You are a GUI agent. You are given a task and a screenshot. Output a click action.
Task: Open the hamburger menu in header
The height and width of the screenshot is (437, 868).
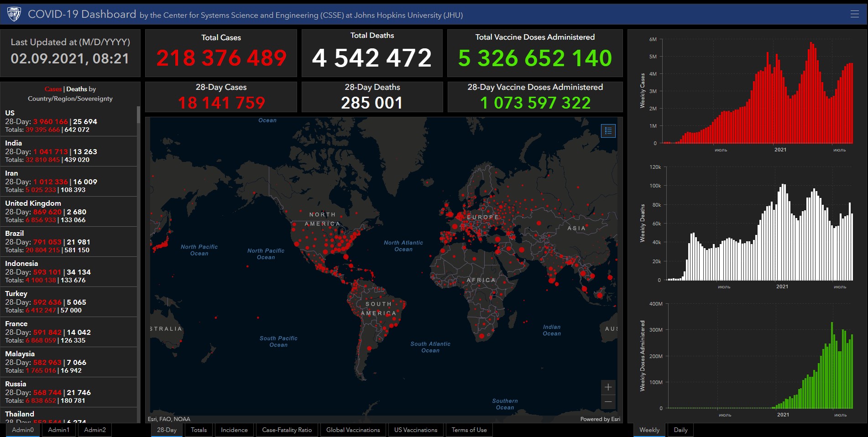tap(854, 14)
